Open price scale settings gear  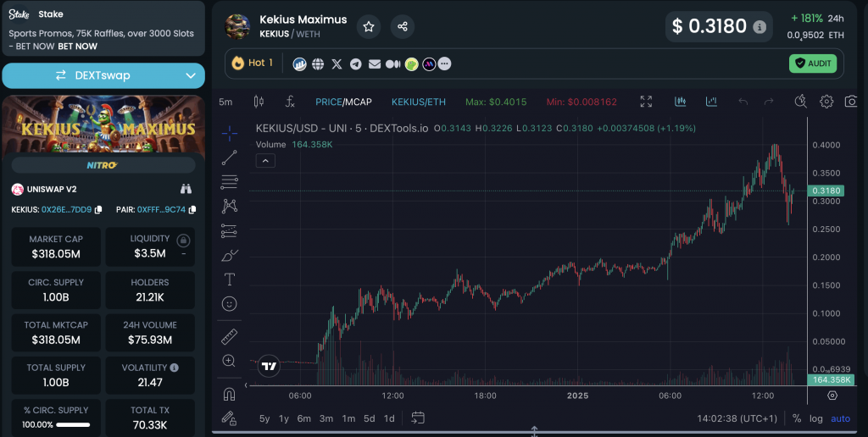832,395
